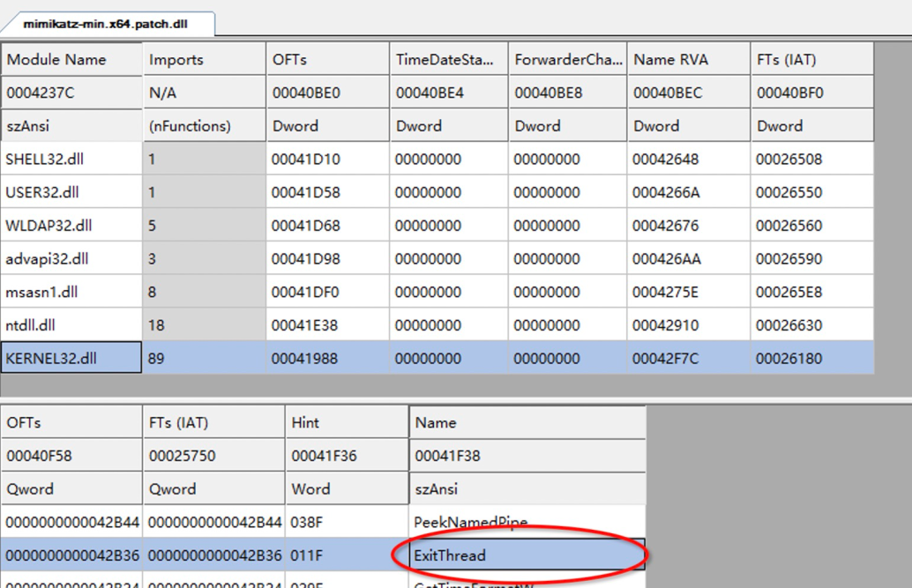Click the advapi32.dll module entry
Image resolution: width=912 pixels, height=588 pixels.
coord(49,259)
